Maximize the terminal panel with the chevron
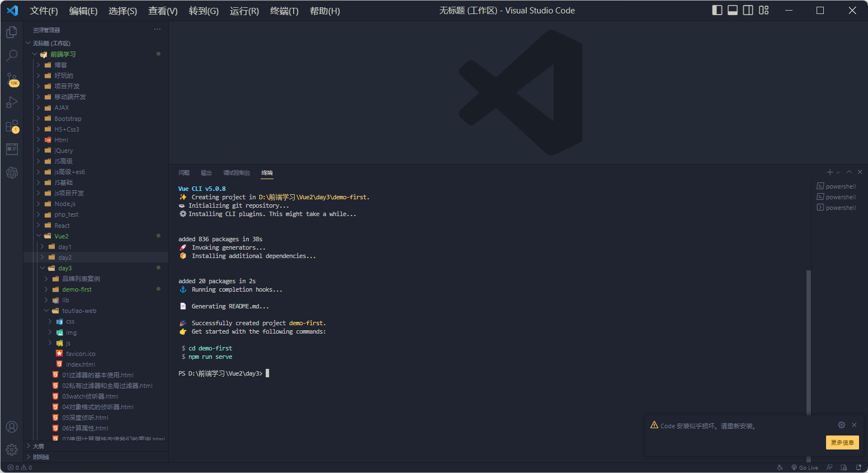Image resolution: width=868 pixels, height=473 pixels. tap(849, 172)
